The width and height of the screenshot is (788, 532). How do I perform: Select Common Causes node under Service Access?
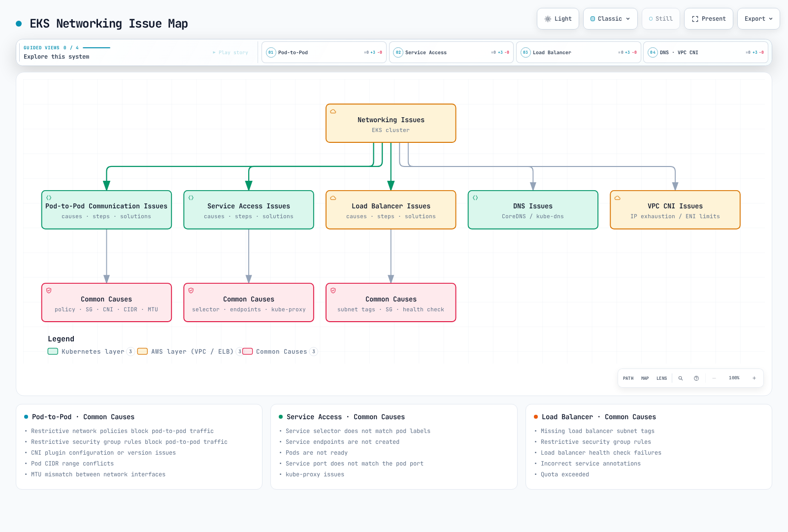pyautogui.click(x=249, y=302)
